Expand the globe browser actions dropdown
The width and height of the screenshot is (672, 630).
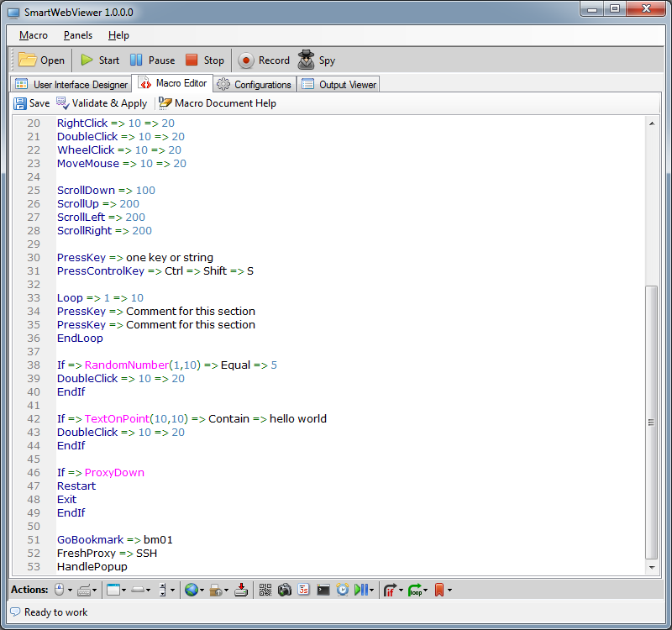[202, 590]
